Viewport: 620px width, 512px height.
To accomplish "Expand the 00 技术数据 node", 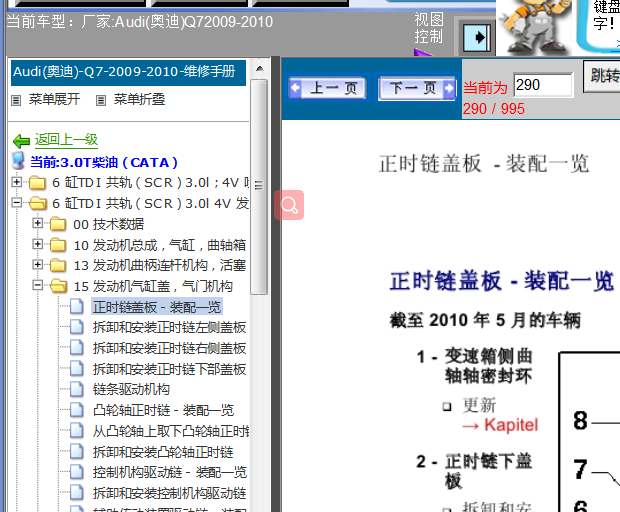I will pos(38,223).
